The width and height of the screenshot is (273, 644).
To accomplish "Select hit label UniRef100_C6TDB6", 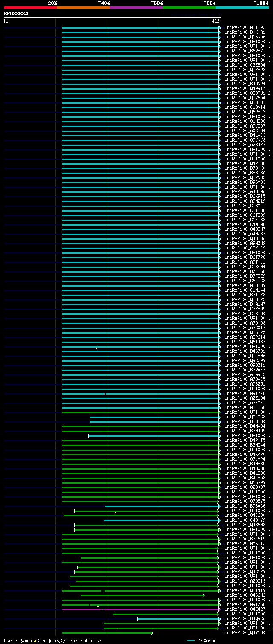I will pyautogui.click(x=245, y=211).
